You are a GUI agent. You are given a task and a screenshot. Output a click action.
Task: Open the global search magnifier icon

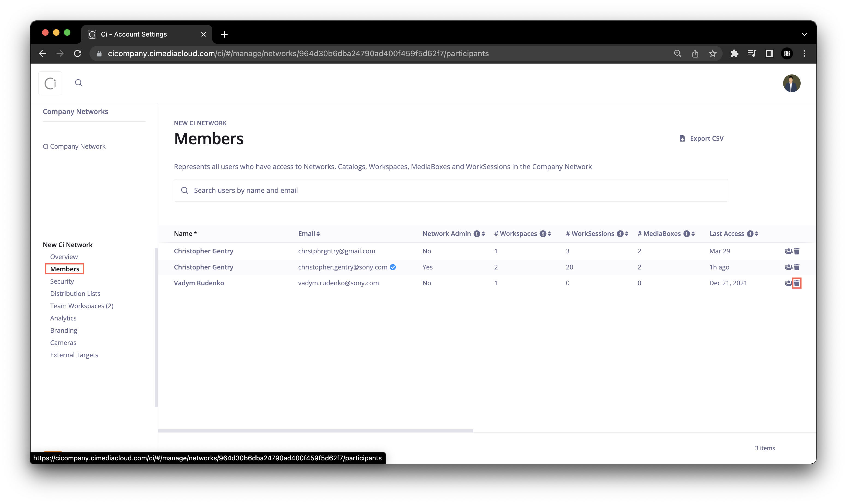point(79,83)
